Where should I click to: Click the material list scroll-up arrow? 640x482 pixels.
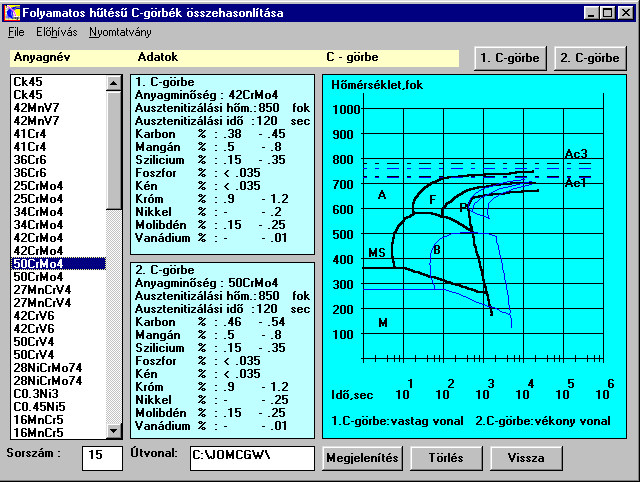(x=114, y=83)
